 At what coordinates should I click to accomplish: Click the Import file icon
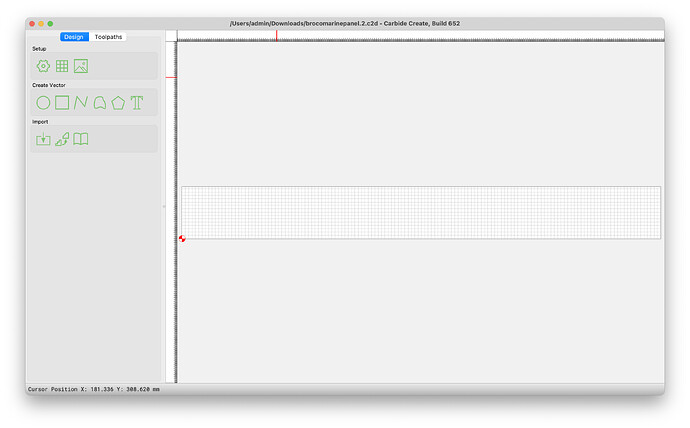pyautogui.click(x=43, y=139)
